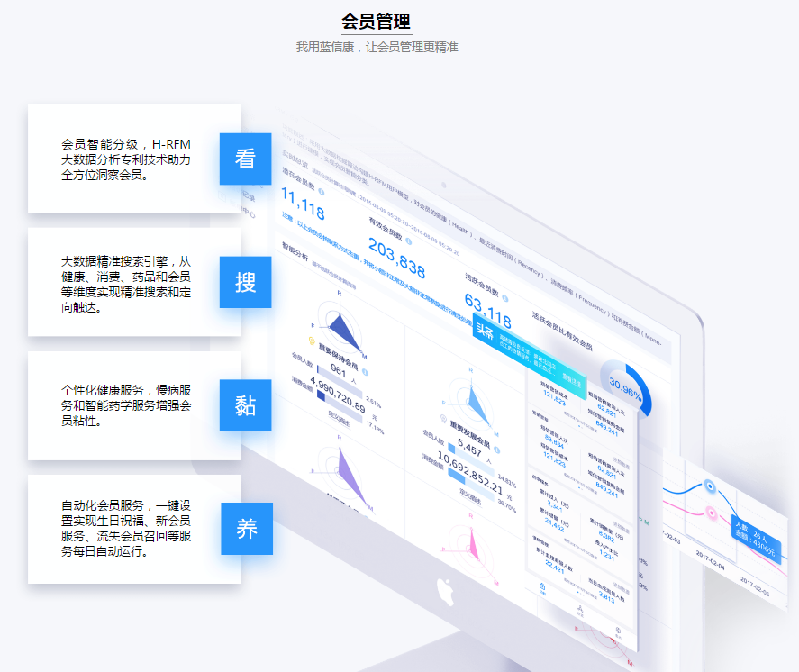This screenshot has height=672, width=799.
Task: Click the blue data point on the line chart
Action: click(x=710, y=486)
